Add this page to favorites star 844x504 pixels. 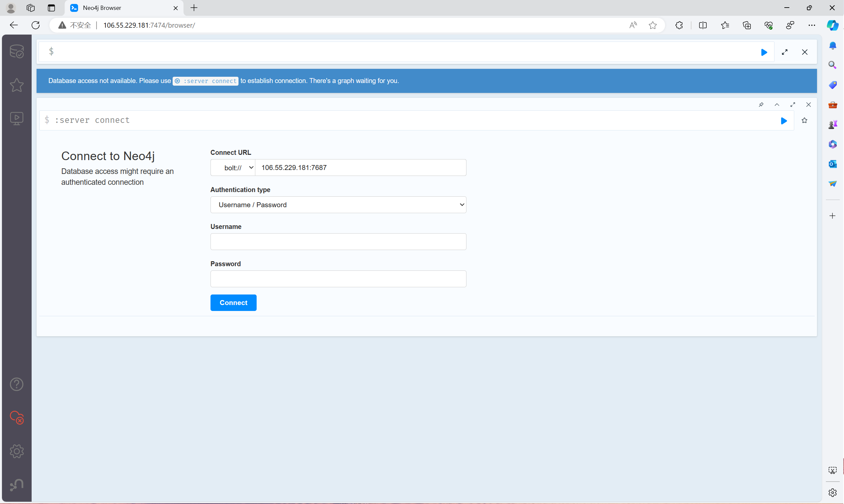coord(653,25)
